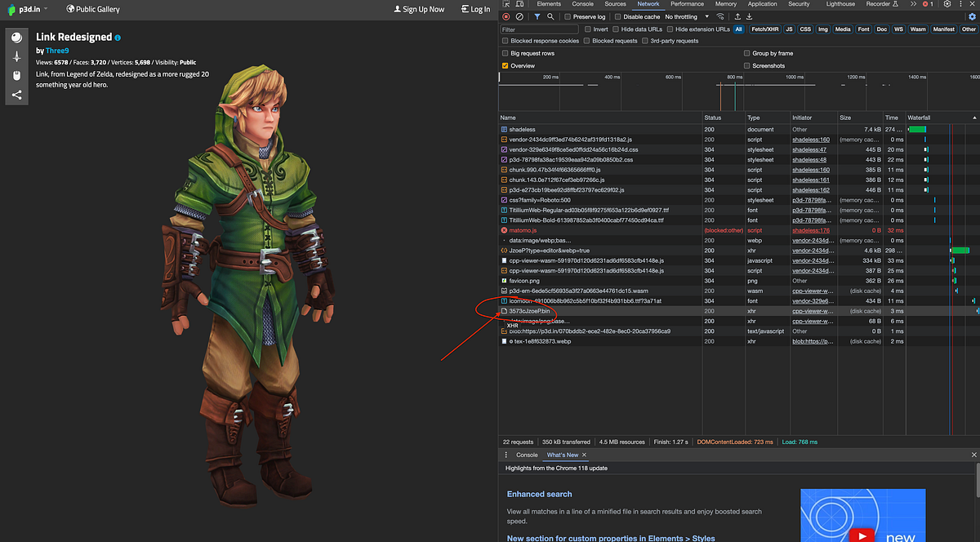Click the share model icon

pos(16,95)
